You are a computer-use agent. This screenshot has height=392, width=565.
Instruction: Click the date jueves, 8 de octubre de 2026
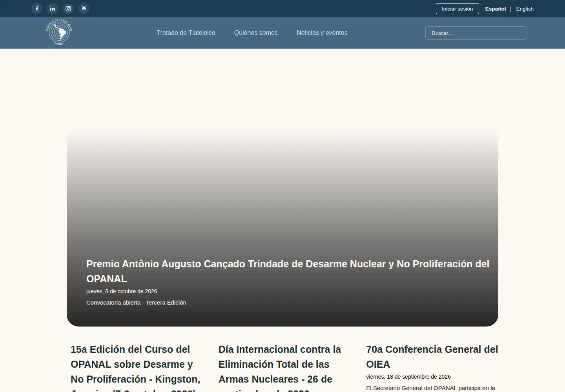(x=122, y=291)
